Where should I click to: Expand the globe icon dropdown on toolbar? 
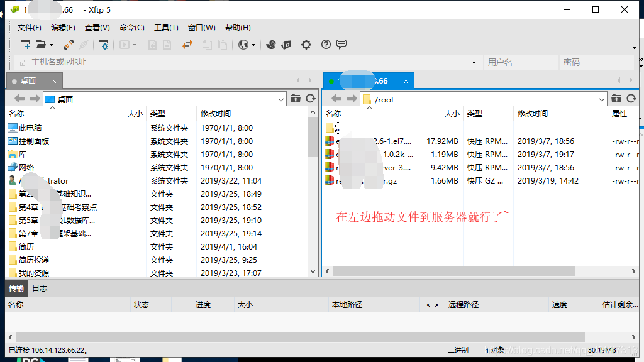[x=254, y=45]
